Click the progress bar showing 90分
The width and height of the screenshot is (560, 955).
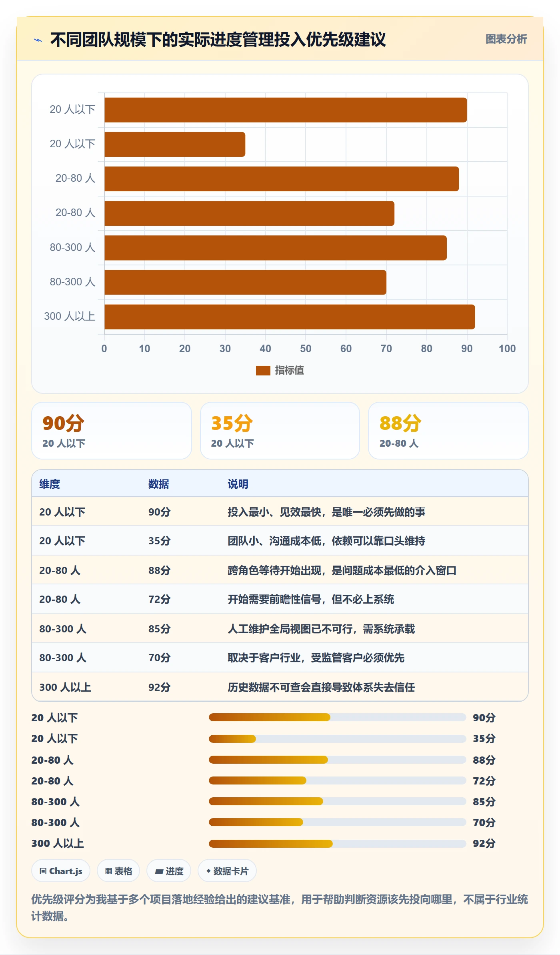tap(337, 717)
